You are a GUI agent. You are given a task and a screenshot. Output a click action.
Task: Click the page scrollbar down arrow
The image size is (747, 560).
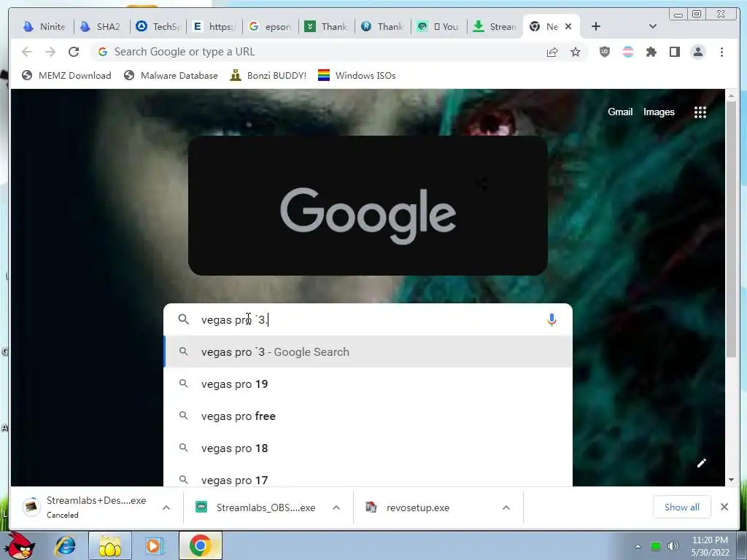[732, 480]
